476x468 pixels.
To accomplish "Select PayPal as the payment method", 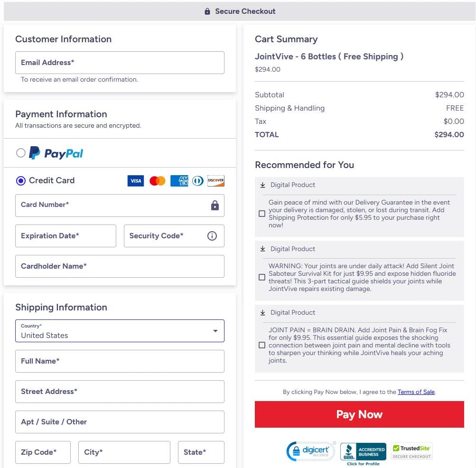I will pyautogui.click(x=20, y=153).
